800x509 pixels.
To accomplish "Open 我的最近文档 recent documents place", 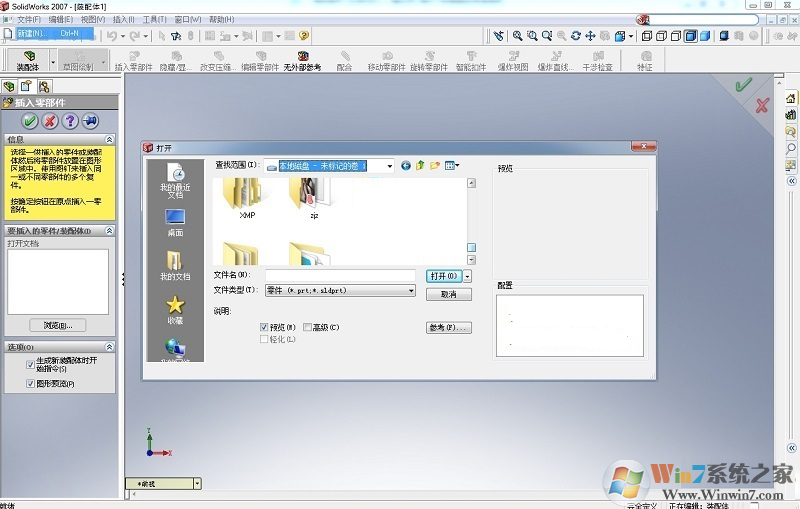I will coord(175,180).
